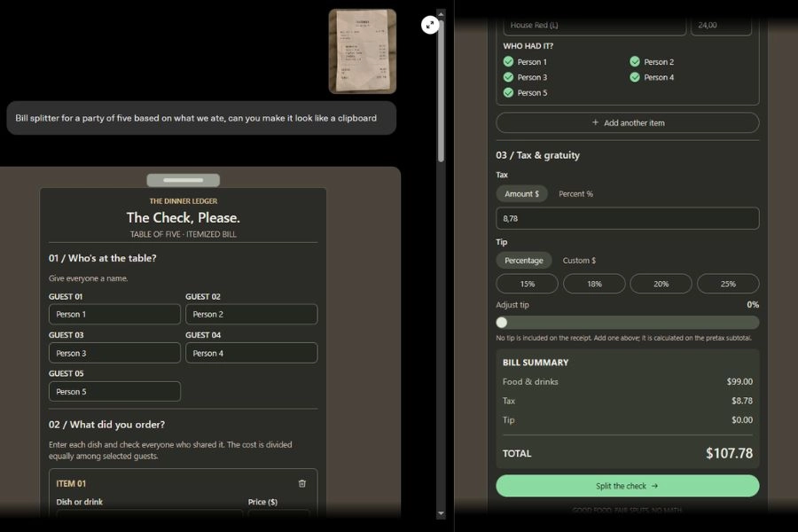The height and width of the screenshot is (532, 798).
Task: Click the Split the check button
Action: (628, 486)
